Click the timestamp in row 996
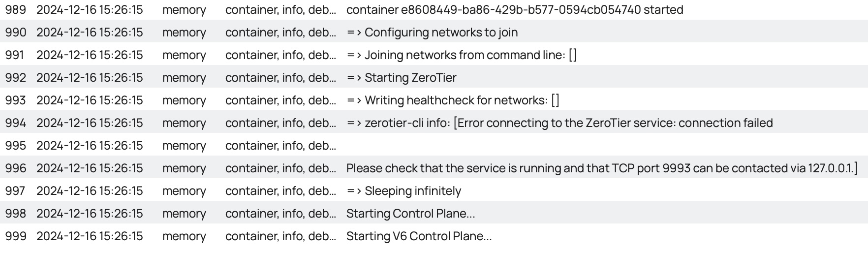The height and width of the screenshot is (255, 868). tap(90, 168)
